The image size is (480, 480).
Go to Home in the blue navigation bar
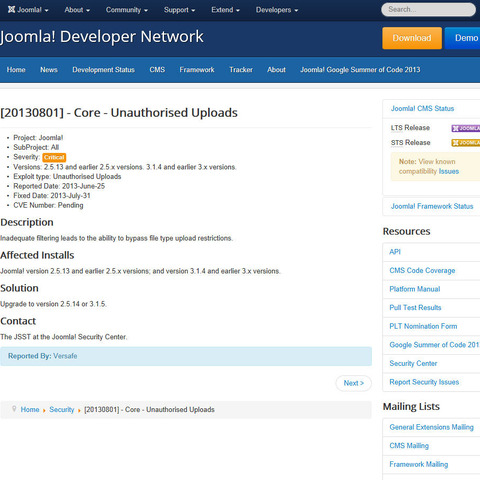(x=16, y=70)
